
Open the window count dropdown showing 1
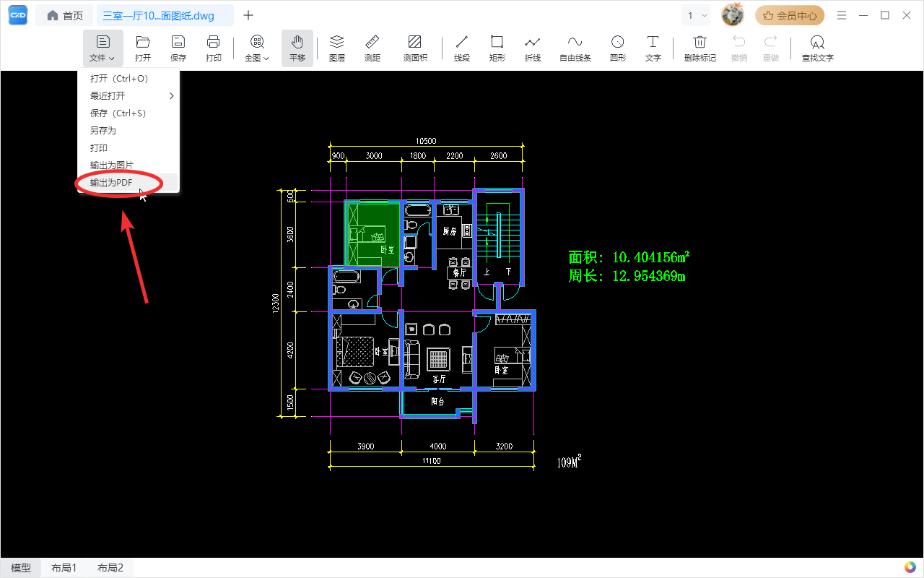697,15
